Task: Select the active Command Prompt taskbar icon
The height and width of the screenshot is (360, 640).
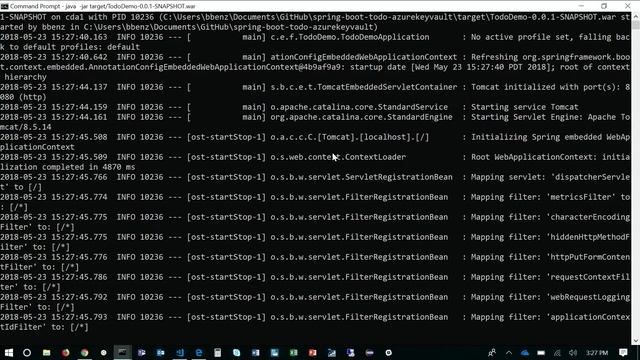Action: [x=122, y=353]
